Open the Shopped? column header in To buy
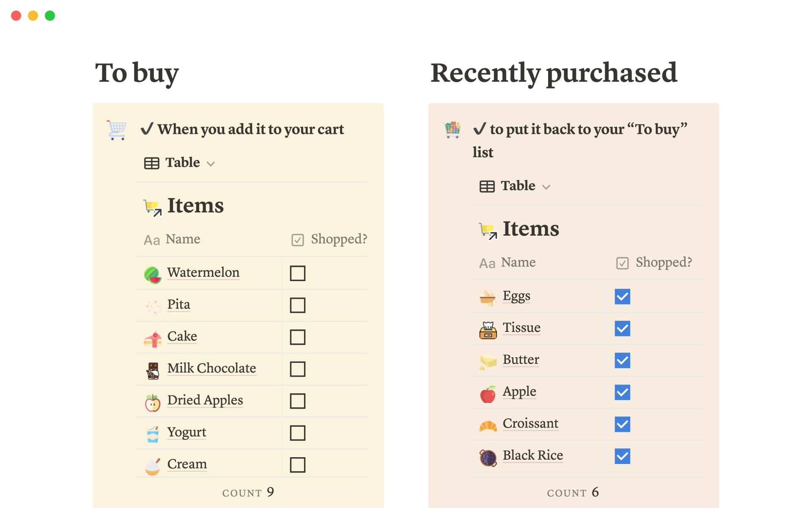The width and height of the screenshot is (812, 508). pos(329,240)
